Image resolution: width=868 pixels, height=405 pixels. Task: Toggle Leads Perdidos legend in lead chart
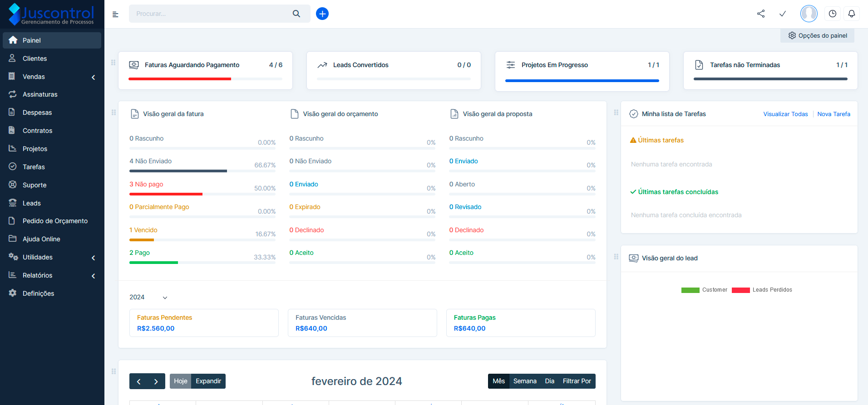762,290
